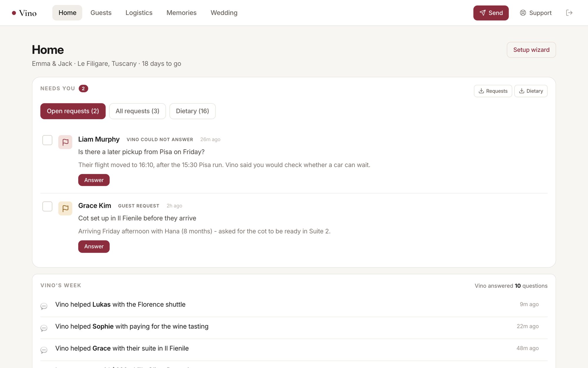Open the Wedding tab
Image resolution: width=588 pixels, height=368 pixels.
tap(224, 13)
